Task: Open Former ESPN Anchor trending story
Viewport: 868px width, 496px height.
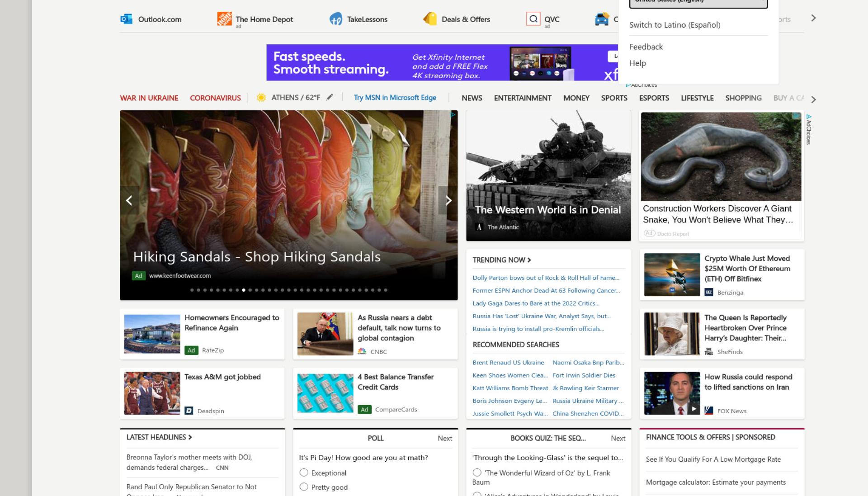Action: coord(546,290)
